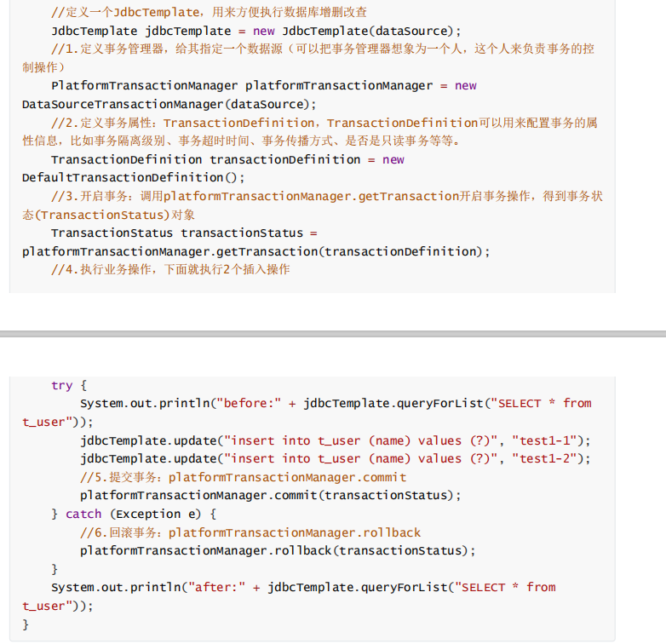Click "DefaultTransactionDefinition();" code text
Viewport: 666px width, 644px height.
(x=133, y=177)
